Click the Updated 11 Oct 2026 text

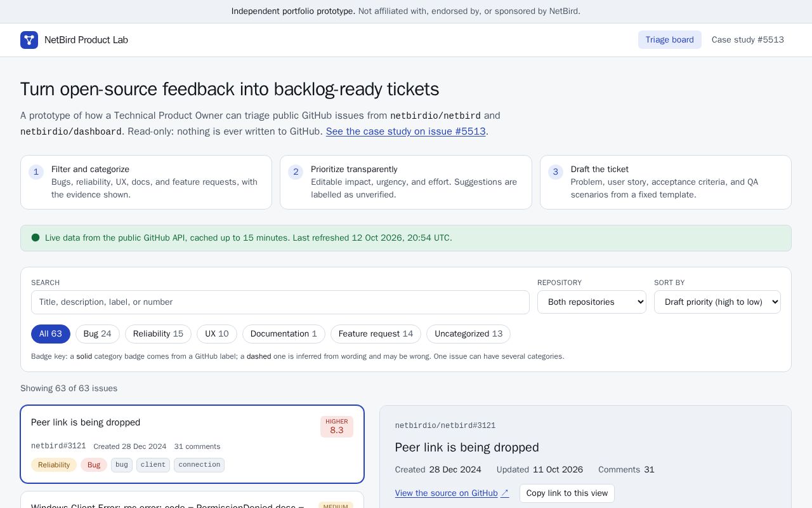pyautogui.click(x=540, y=470)
